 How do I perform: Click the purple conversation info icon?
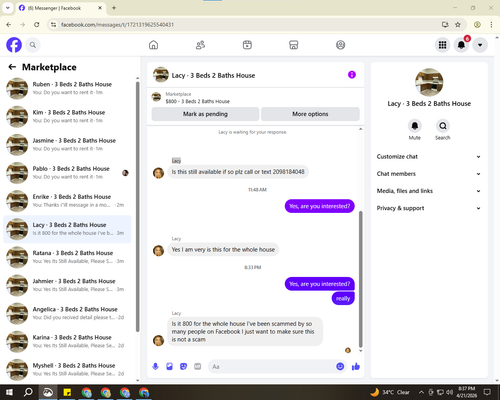tap(352, 75)
